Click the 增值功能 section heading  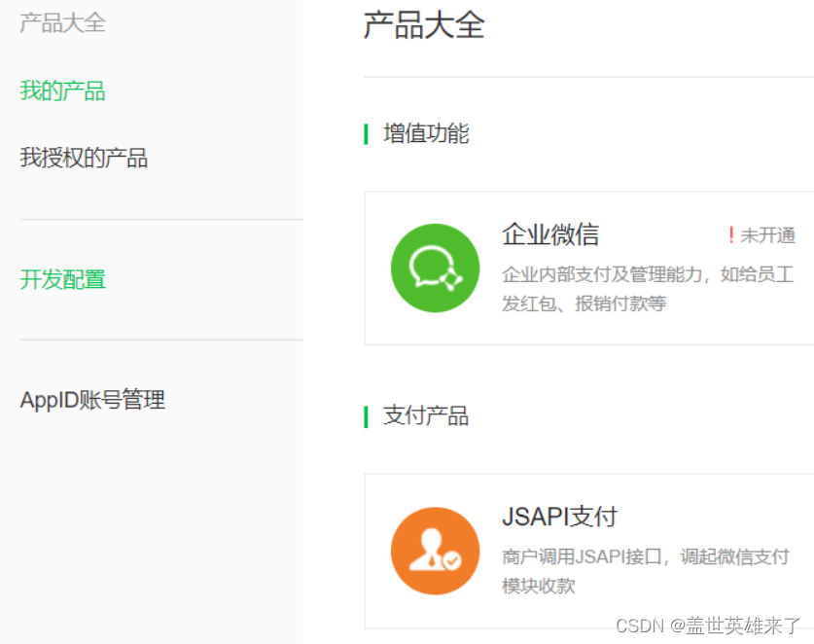coord(426,133)
